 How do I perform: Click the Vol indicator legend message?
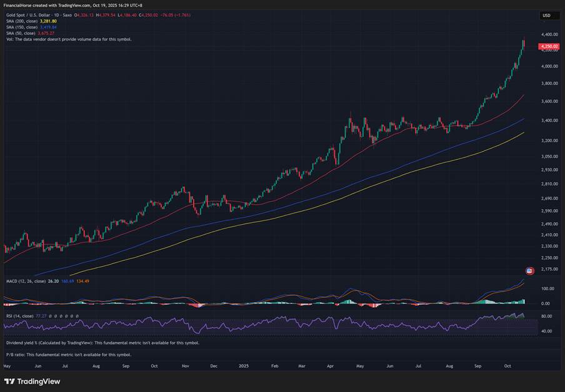(69, 39)
